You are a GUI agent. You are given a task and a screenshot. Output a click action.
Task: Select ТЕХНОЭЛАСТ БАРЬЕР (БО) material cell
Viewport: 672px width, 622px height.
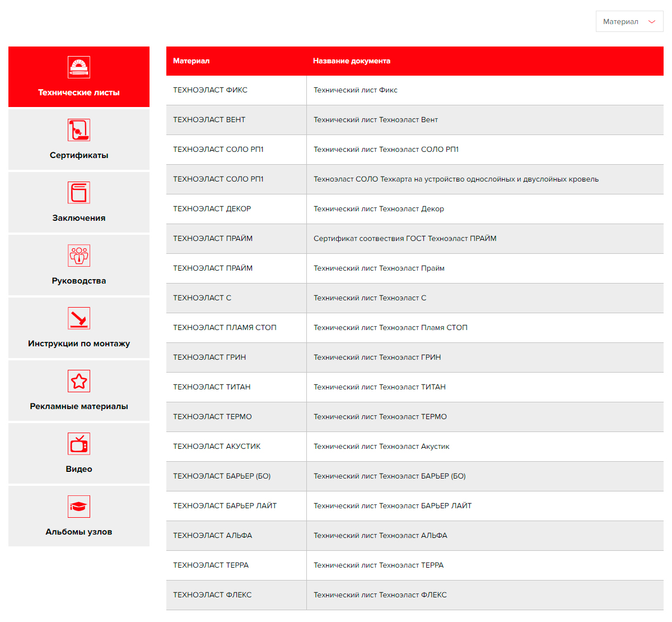(236, 476)
